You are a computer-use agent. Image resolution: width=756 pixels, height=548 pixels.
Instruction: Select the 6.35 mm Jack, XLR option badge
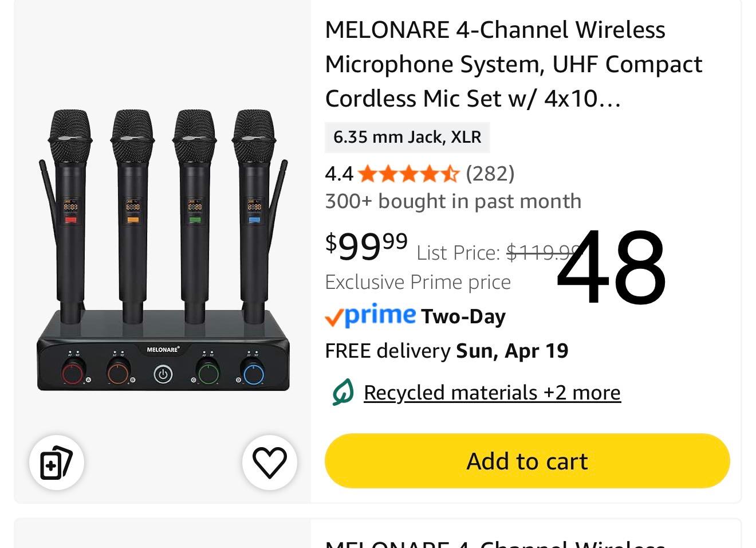click(x=407, y=137)
